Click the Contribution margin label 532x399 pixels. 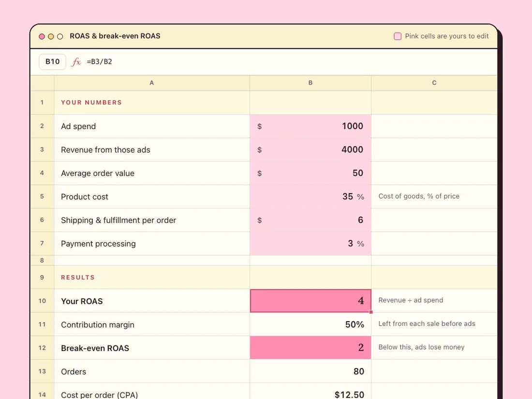[98, 325]
